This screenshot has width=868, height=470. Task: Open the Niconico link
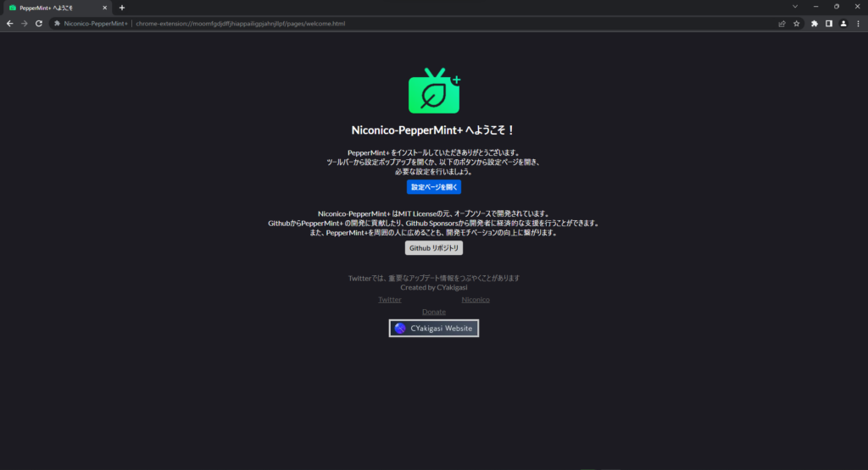pyautogui.click(x=476, y=300)
